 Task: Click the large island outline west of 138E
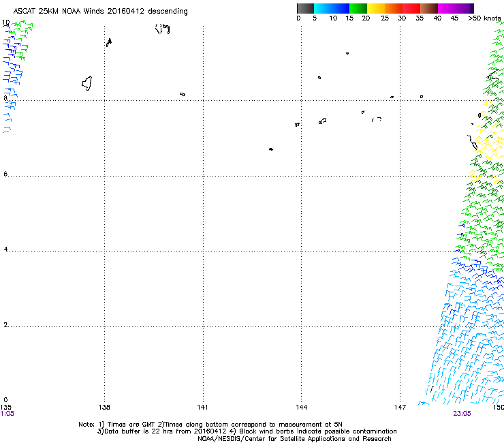[86, 83]
